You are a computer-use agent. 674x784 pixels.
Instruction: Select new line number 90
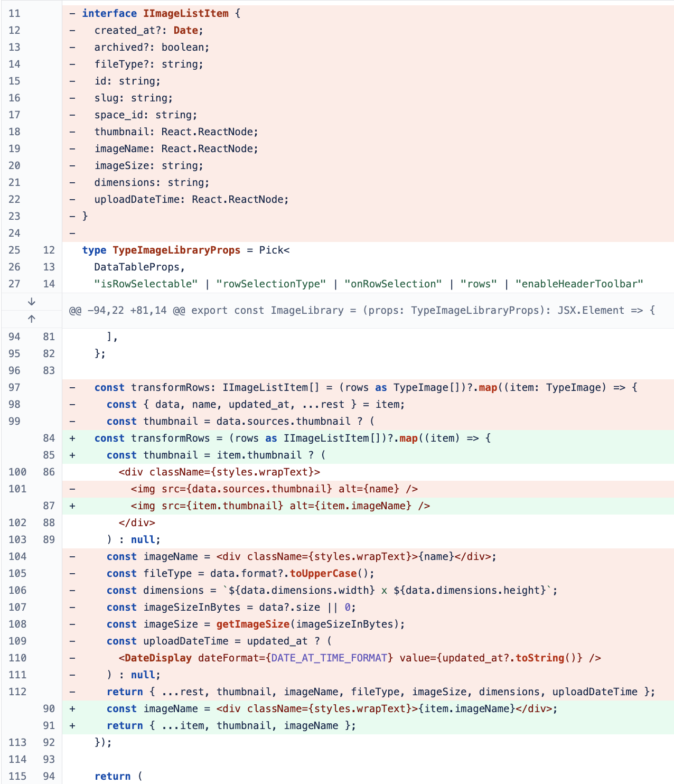tap(49, 708)
